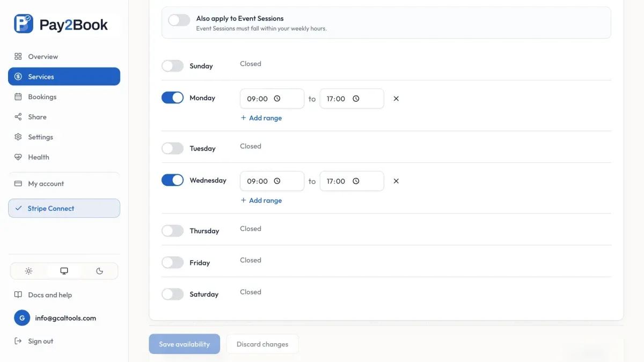
Task: Click the Share icon in sidebar
Action: [x=18, y=117]
